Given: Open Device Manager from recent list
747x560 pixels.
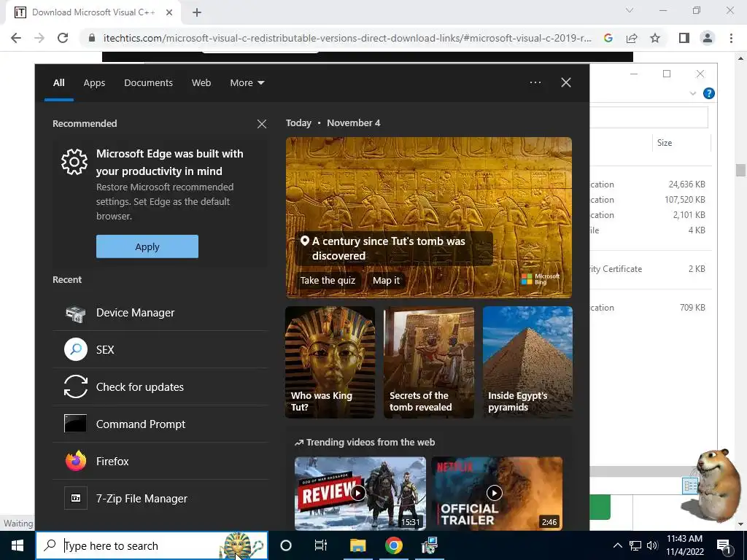Looking at the screenshot, I should pyautogui.click(x=160, y=313).
